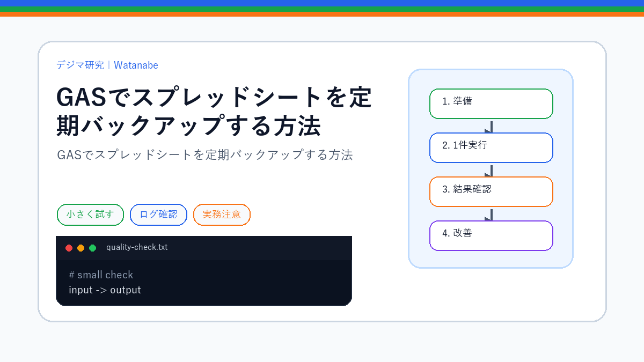Click the step box 2. 1件実行

[x=491, y=147]
